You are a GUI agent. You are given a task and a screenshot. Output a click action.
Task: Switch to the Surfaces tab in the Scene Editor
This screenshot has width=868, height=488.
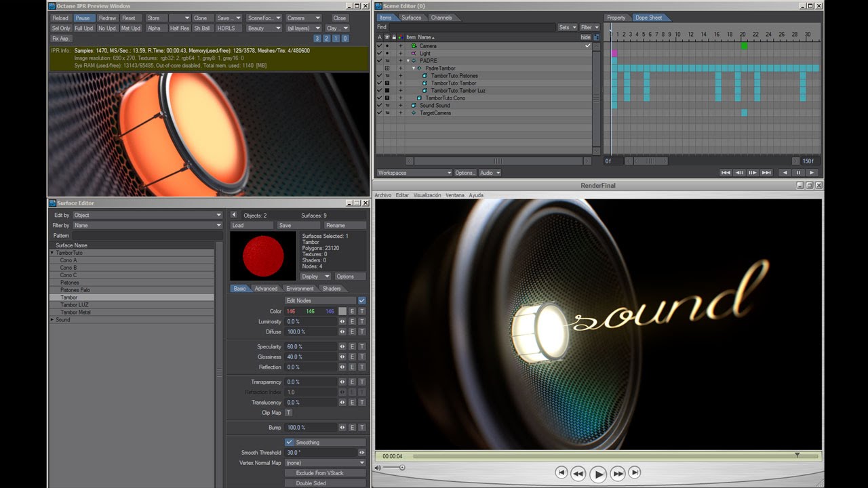411,18
